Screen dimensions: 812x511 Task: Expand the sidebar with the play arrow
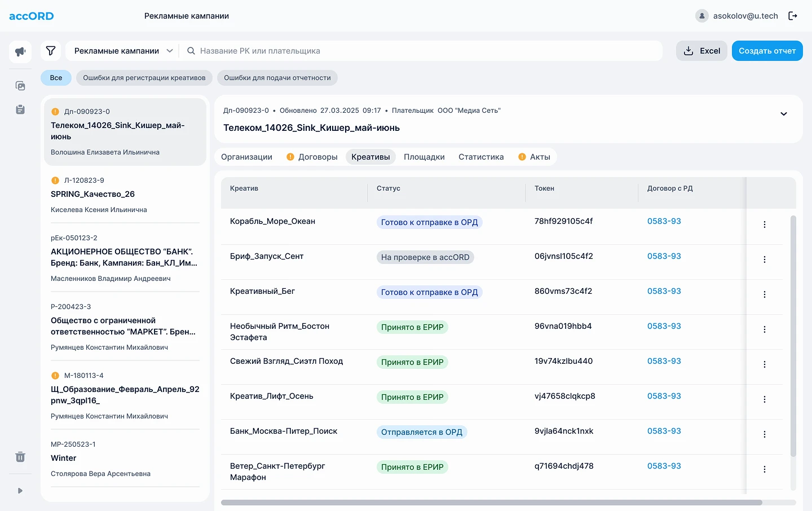[x=20, y=491]
